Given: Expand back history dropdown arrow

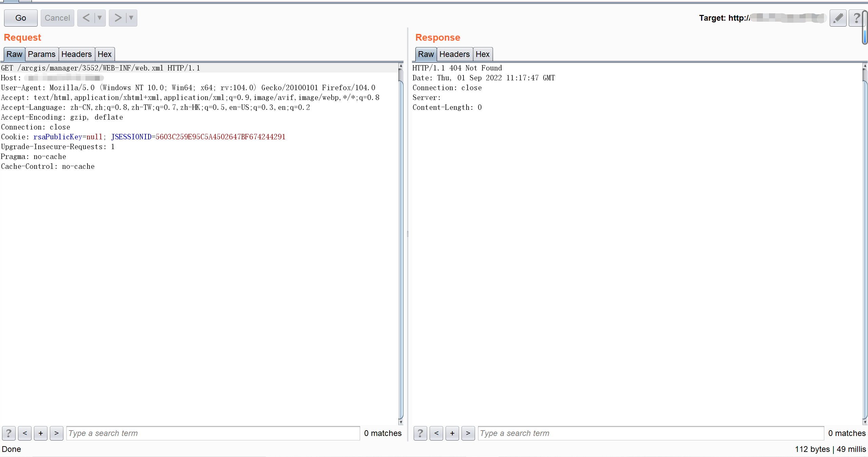Looking at the screenshot, I should click(x=100, y=18).
